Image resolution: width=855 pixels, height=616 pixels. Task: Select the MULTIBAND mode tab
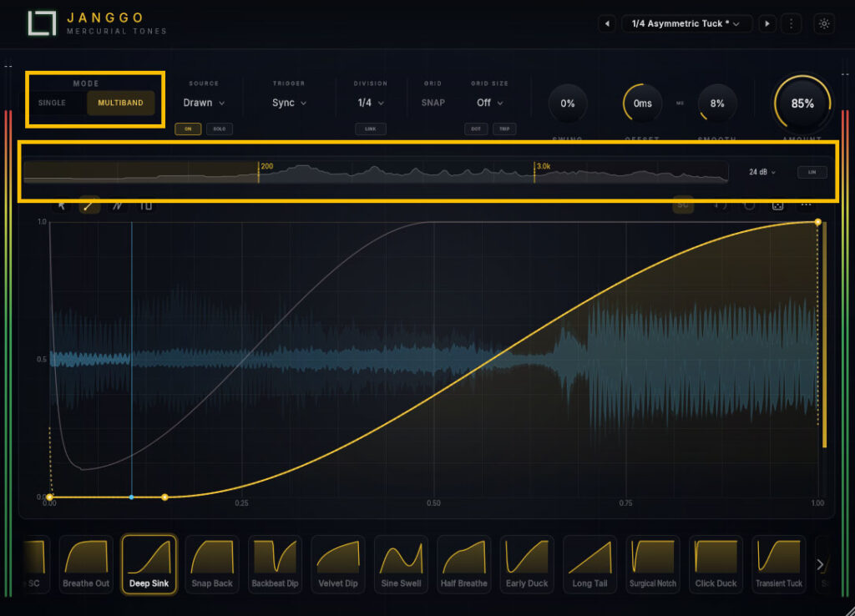(x=120, y=103)
